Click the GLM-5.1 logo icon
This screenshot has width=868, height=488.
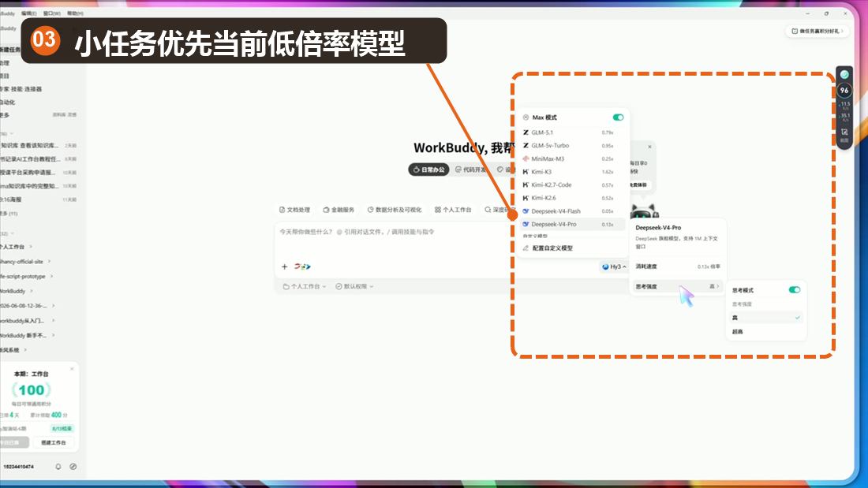(x=526, y=132)
